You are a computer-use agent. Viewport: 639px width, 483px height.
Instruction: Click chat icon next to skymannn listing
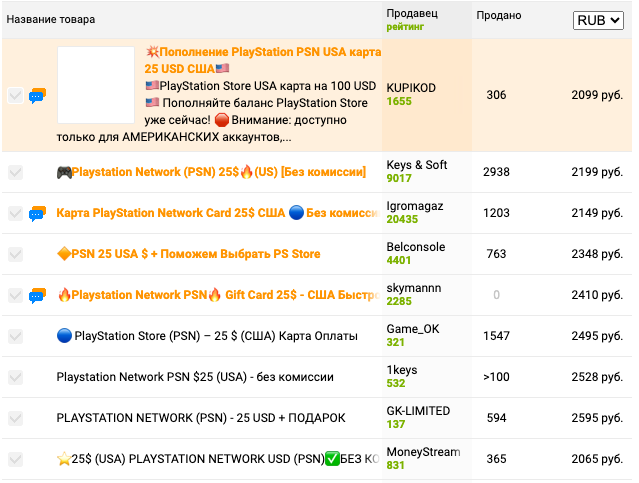[x=37, y=295]
